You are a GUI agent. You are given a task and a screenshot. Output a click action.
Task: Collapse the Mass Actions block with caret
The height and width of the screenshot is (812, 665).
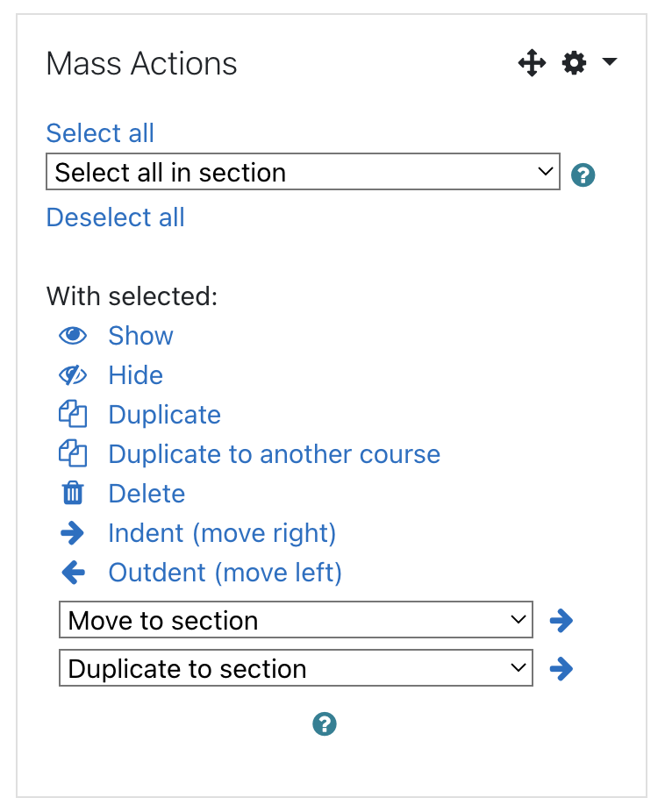(611, 63)
